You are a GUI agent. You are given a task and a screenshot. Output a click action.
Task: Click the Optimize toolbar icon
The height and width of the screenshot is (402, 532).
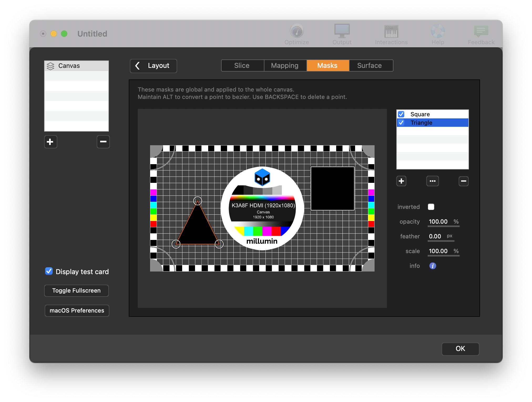click(x=296, y=32)
